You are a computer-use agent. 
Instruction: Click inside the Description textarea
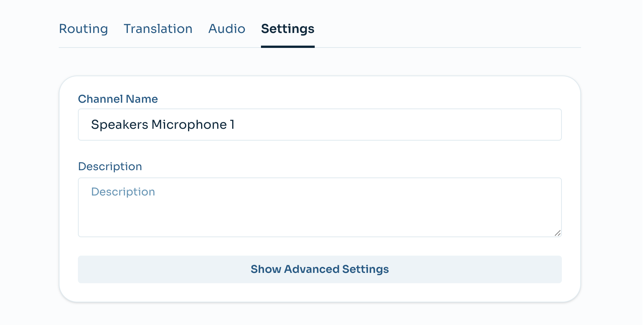(x=319, y=207)
